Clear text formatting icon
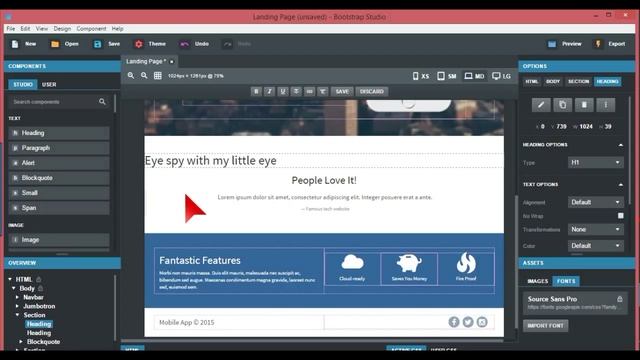The image size is (640, 360). (x=322, y=91)
